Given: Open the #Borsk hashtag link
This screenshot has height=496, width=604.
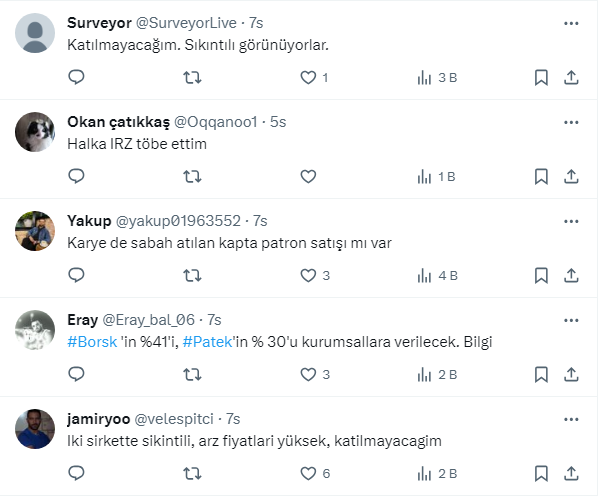Looking at the screenshot, I should [90, 342].
